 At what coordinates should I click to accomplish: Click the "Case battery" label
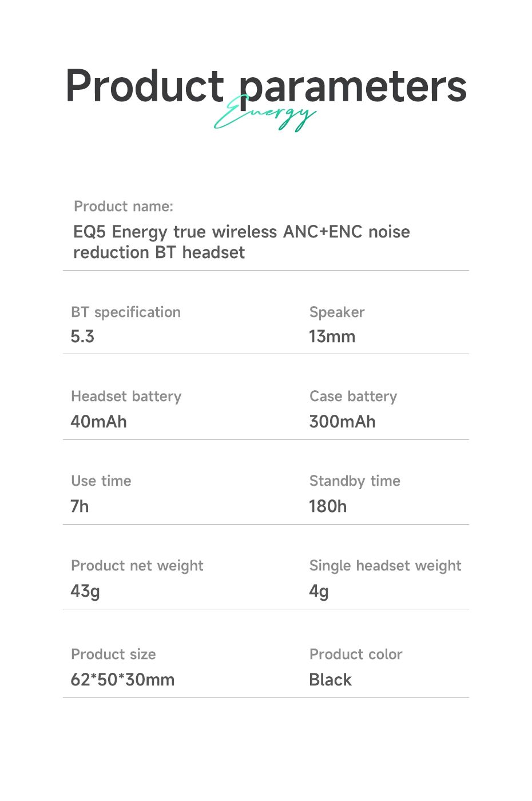pyautogui.click(x=353, y=396)
